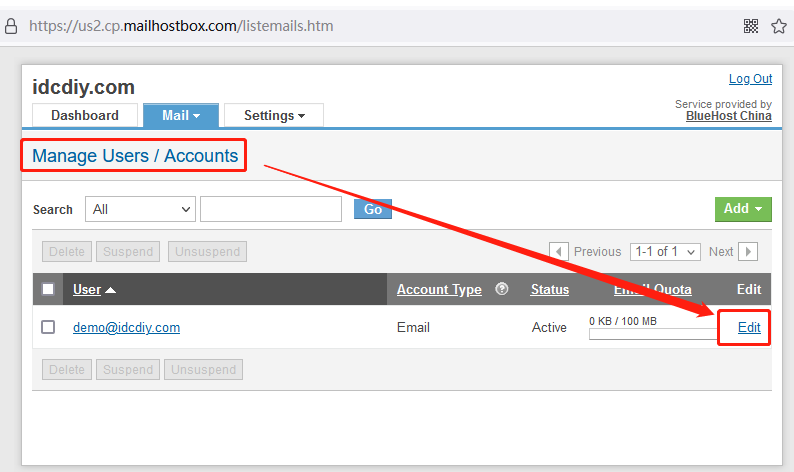The image size is (794, 472).
Task: Click into the search text field
Action: [x=271, y=209]
